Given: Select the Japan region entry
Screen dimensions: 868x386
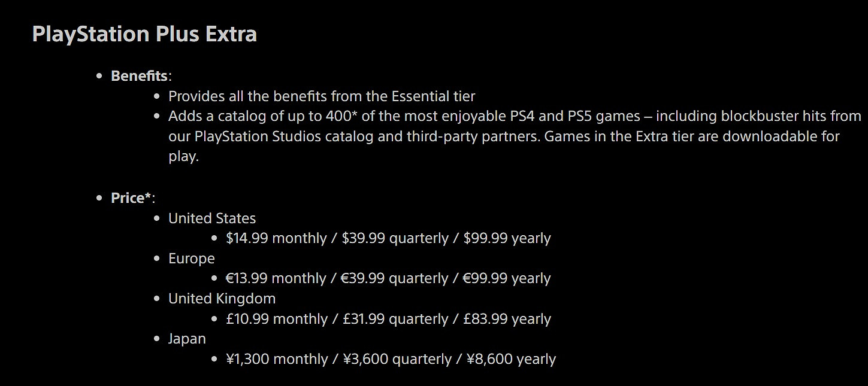Looking at the screenshot, I should click(187, 339).
